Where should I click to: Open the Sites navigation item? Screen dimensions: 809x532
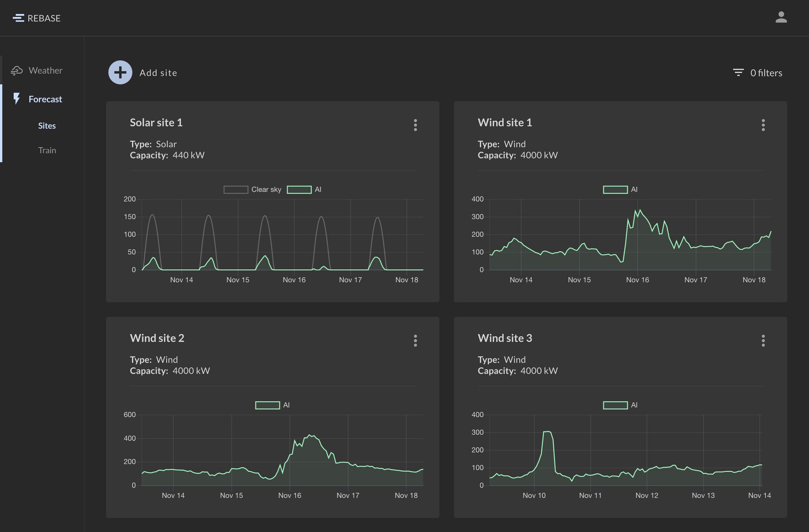[47, 125]
